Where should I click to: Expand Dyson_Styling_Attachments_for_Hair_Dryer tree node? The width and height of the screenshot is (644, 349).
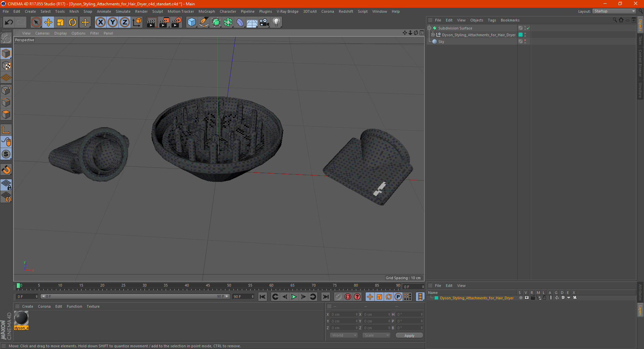click(433, 35)
